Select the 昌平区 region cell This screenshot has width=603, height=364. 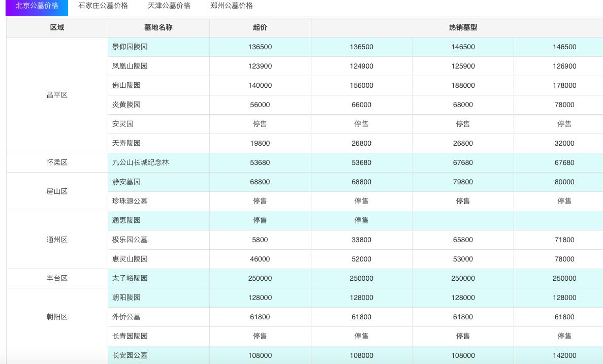[57, 95]
